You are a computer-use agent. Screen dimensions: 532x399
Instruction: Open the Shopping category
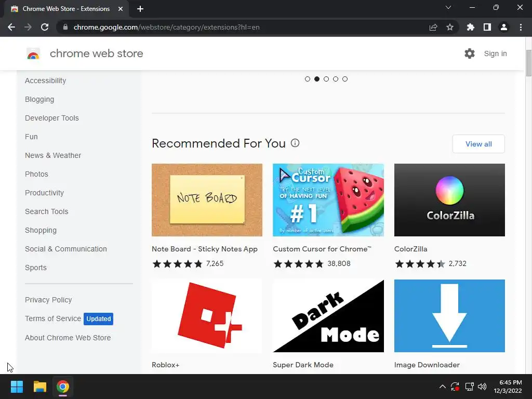coord(41,230)
